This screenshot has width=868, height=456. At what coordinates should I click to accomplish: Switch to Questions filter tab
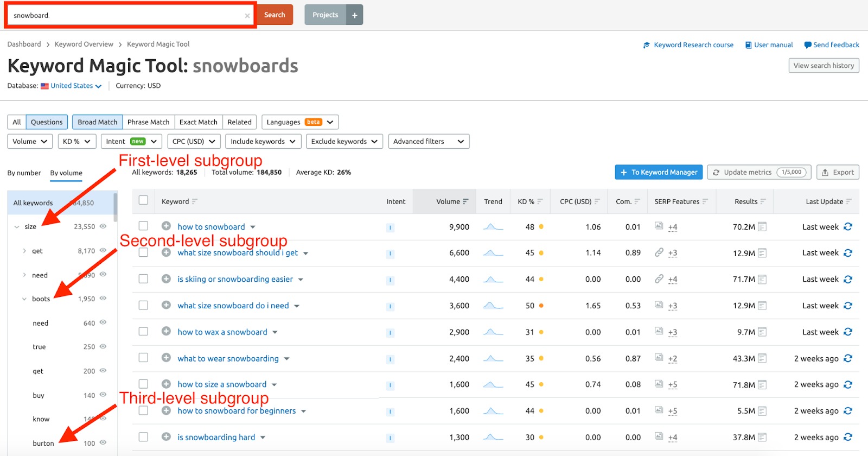(x=47, y=122)
